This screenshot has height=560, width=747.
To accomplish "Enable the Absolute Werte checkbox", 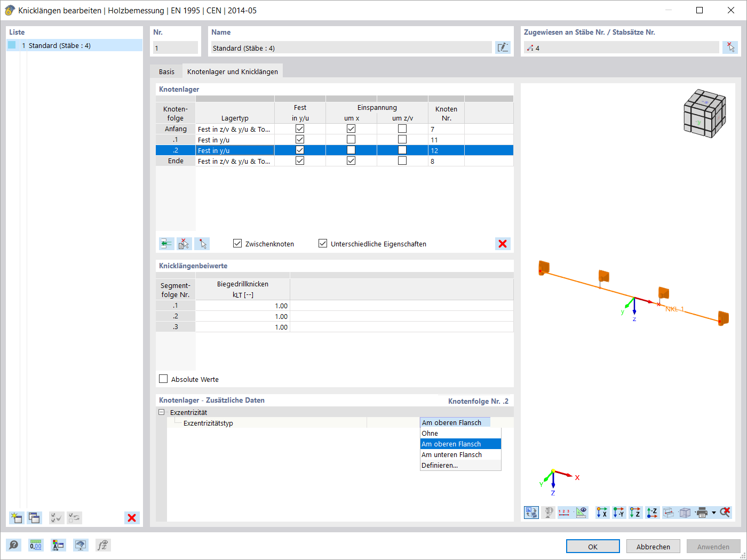I will [163, 379].
